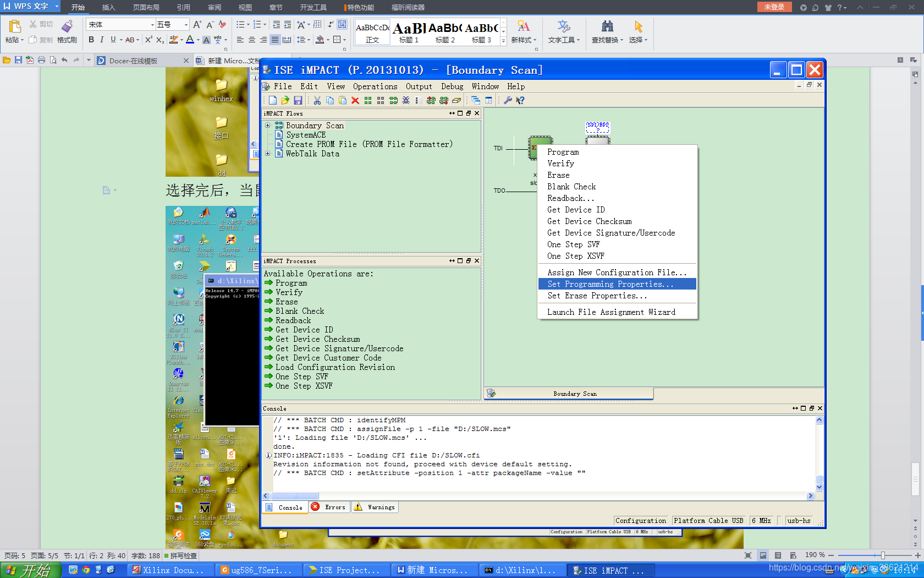924x578 pixels.
Task: Click the red X Delete icon in iMPACT
Action: (x=355, y=100)
